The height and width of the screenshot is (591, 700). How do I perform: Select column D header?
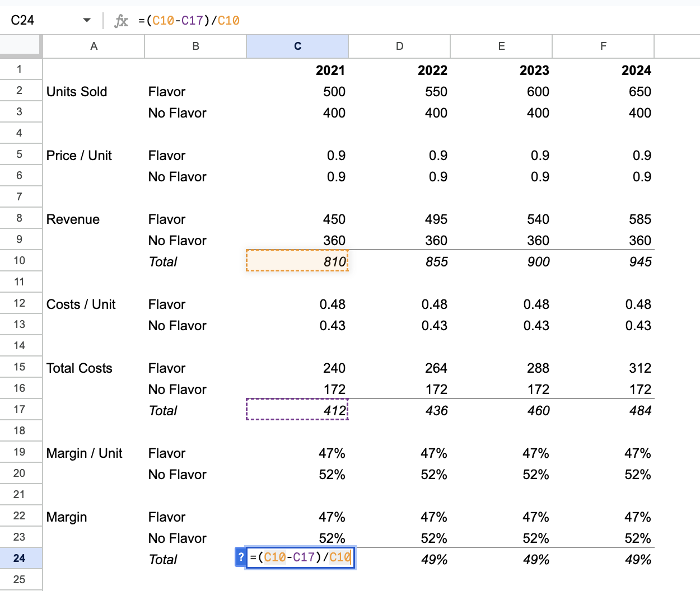tap(399, 46)
